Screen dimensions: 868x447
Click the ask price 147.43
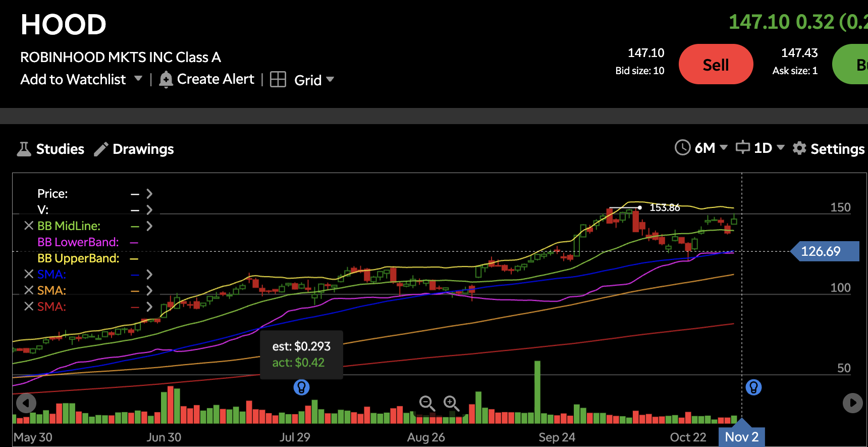click(799, 53)
